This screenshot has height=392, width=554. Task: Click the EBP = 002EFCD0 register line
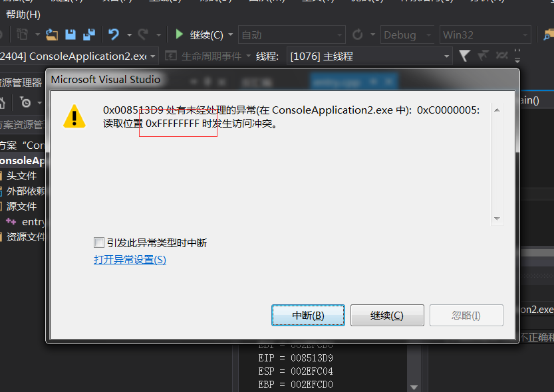(296, 384)
